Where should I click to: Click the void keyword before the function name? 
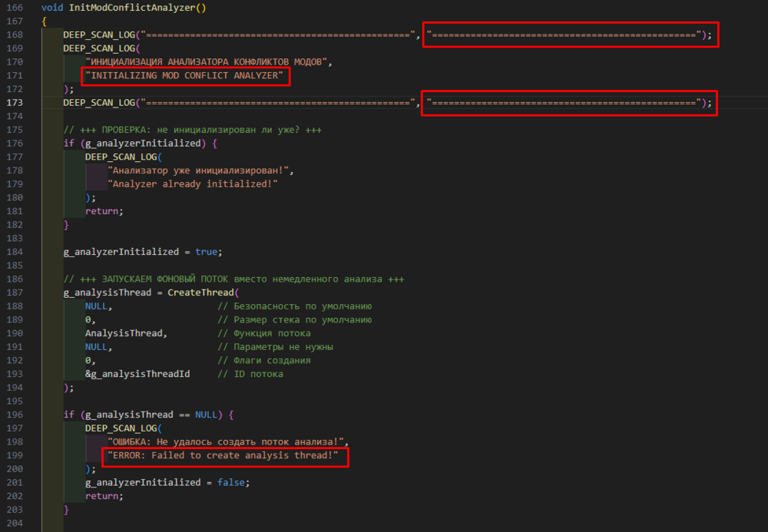(x=52, y=7)
